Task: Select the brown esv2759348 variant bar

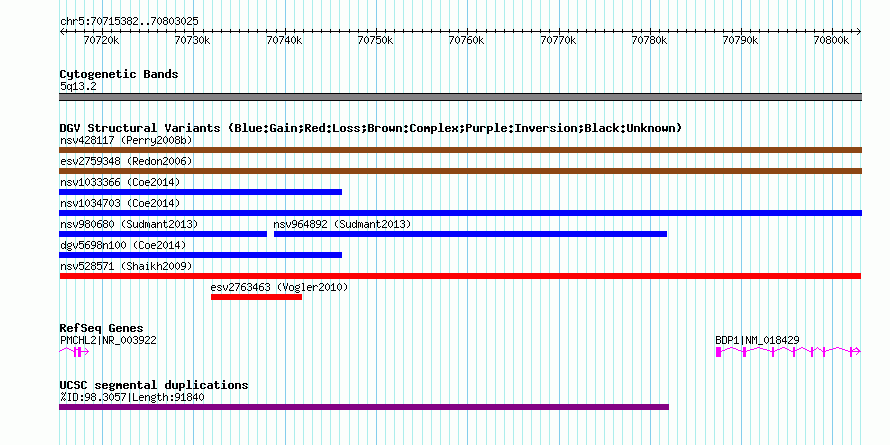Action: [x=460, y=171]
